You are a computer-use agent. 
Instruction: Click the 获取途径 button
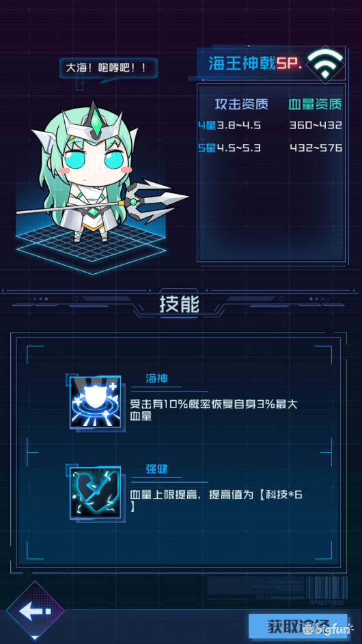pyautogui.click(x=298, y=626)
